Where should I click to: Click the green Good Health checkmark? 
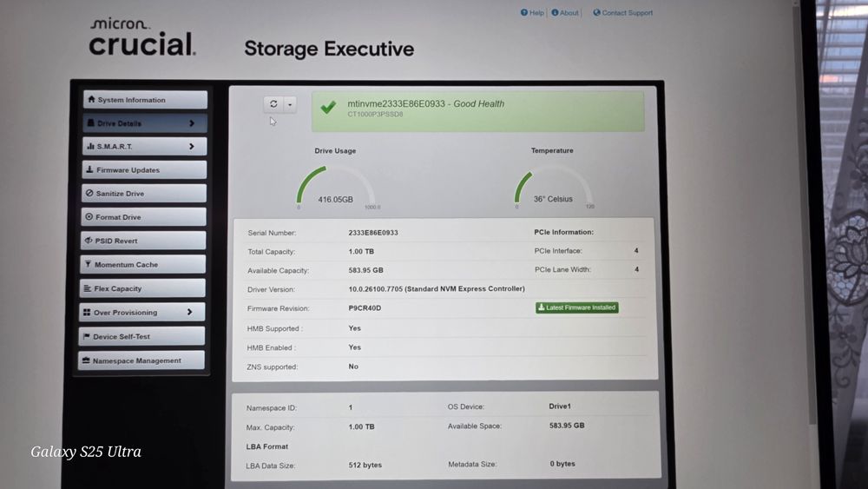(328, 107)
